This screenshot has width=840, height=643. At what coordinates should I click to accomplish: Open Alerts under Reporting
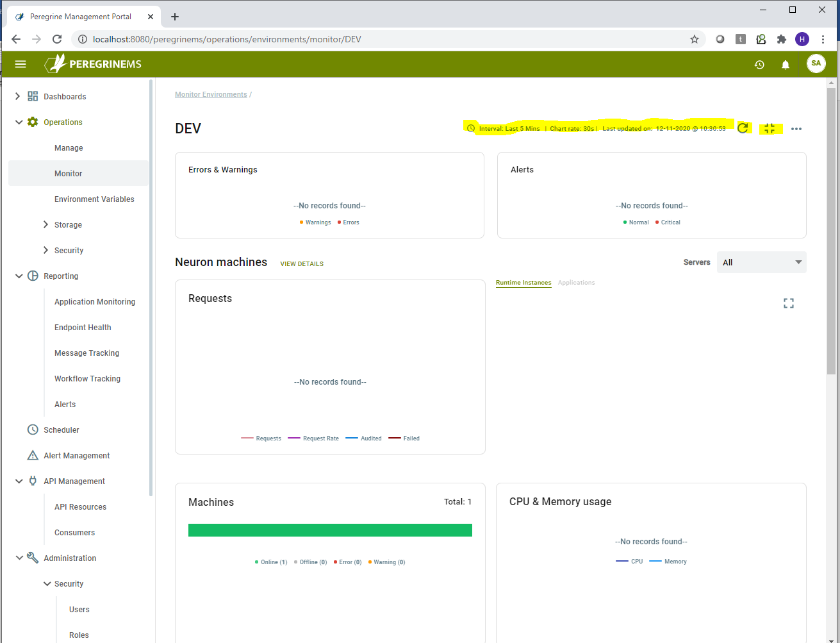coord(65,404)
